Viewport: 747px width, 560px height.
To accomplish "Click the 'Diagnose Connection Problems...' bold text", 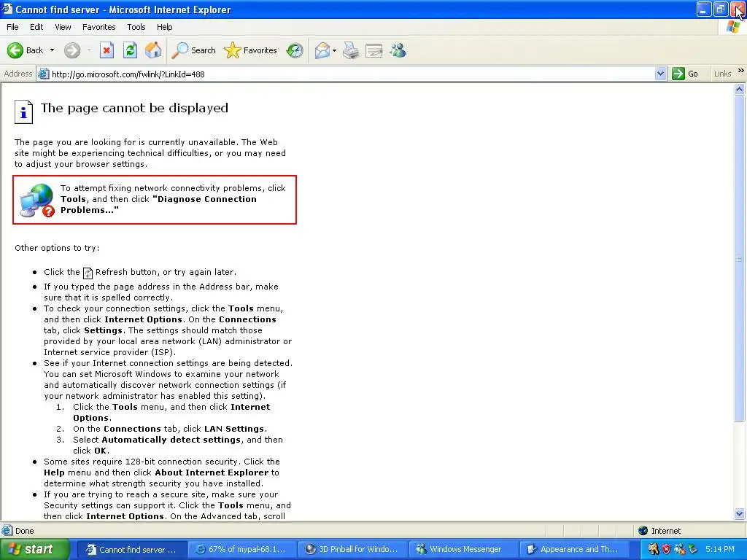I will click(x=158, y=205).
